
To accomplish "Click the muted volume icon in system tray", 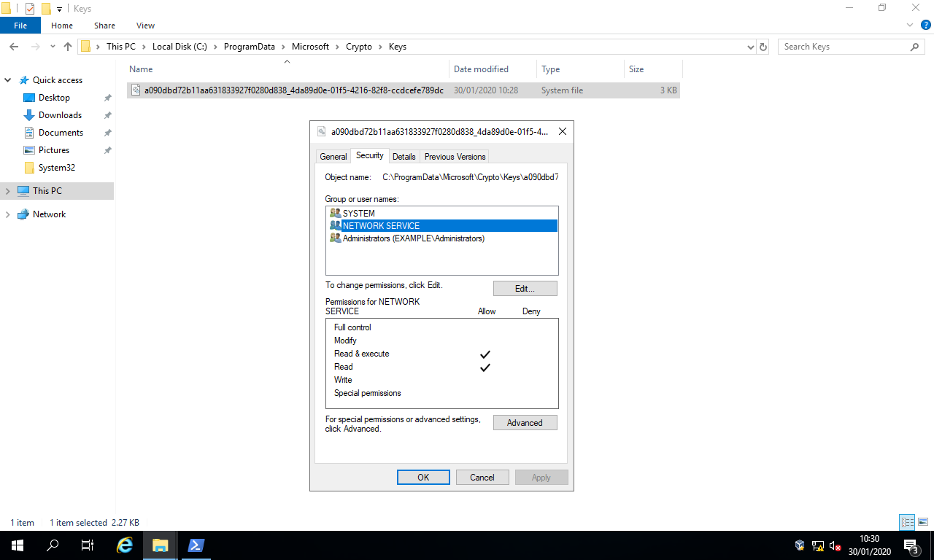I will [834, 545].
